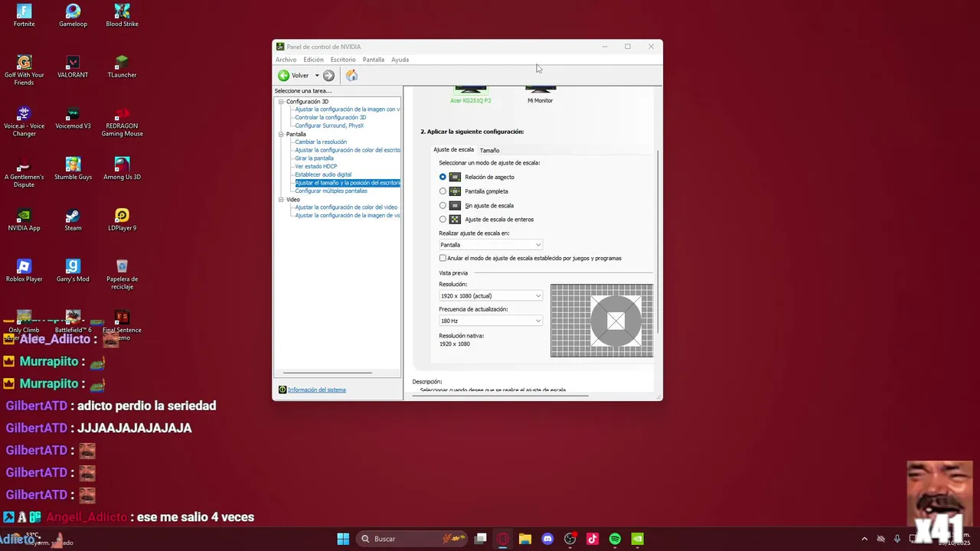Open Gameloop desktop shortcut
Viewport: 980px width, 551px height.
[x=73, y=15]
